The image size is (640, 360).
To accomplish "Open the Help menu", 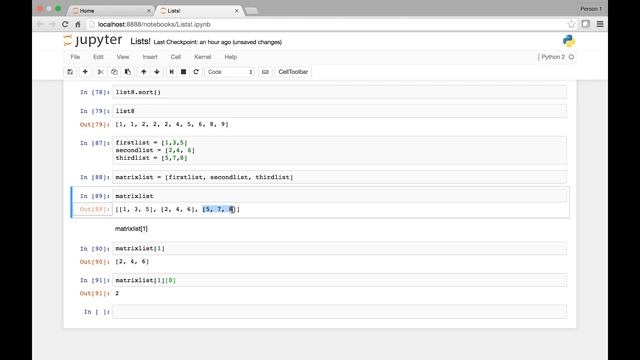I will point(231,57).
